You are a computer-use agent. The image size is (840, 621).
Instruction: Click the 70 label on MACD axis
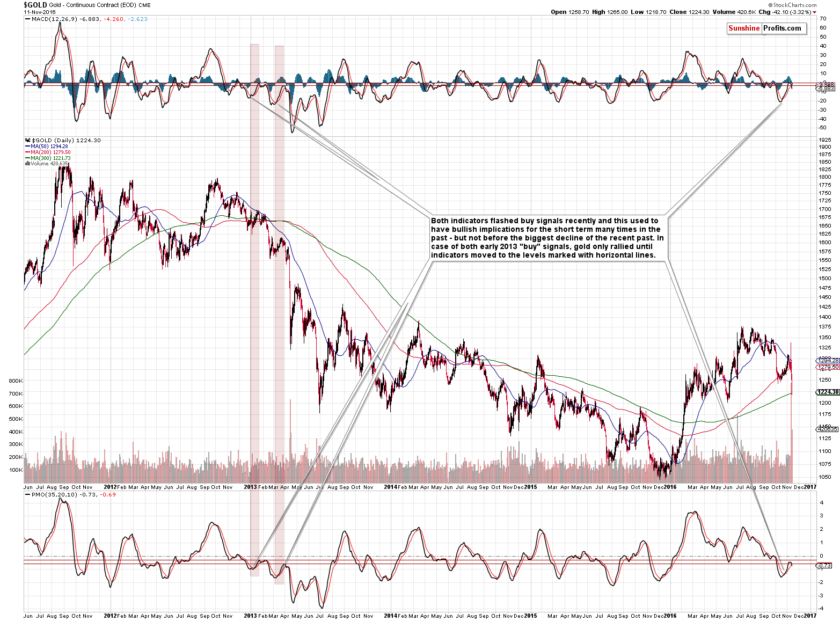coord(822,19)
